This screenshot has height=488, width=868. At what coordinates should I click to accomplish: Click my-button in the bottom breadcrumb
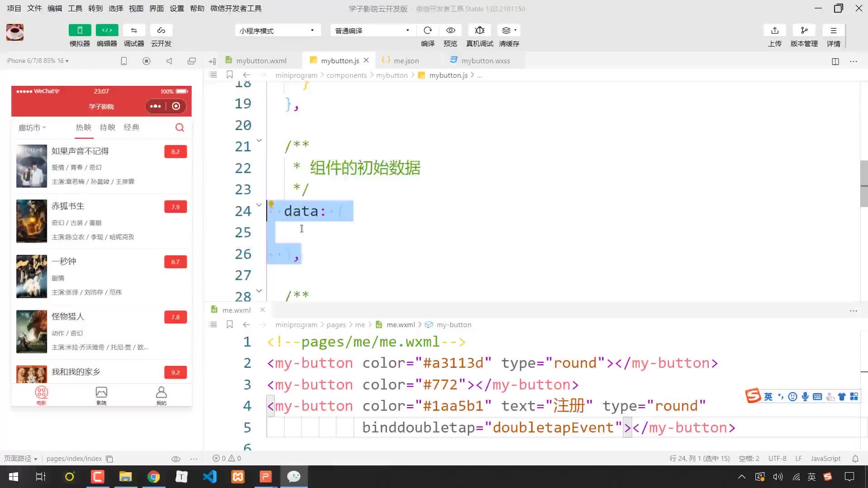454,324
